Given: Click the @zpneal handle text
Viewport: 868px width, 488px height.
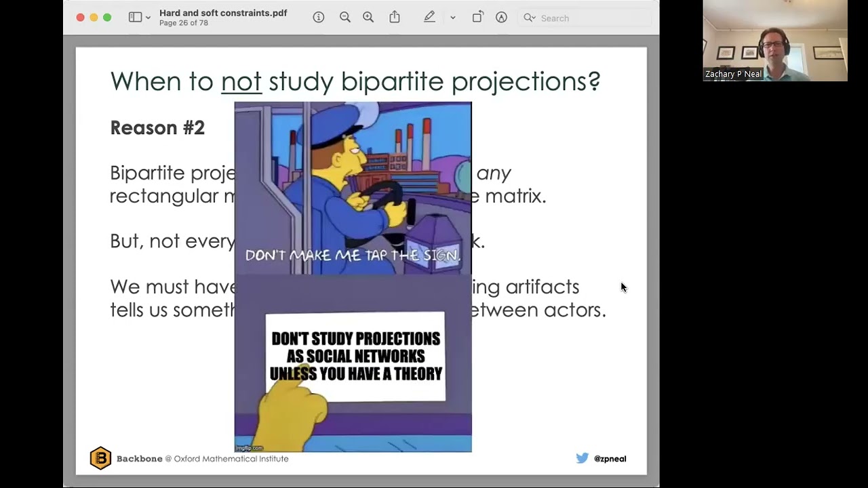Looking at the screenshot, I should click(610, 459).
